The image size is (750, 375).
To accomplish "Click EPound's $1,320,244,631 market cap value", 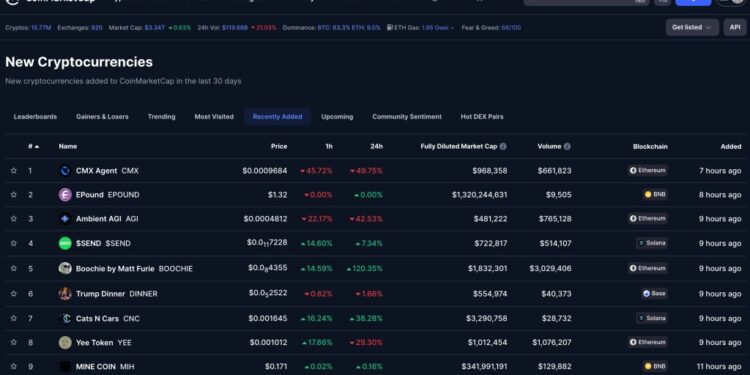I will (x=480, y=195).
